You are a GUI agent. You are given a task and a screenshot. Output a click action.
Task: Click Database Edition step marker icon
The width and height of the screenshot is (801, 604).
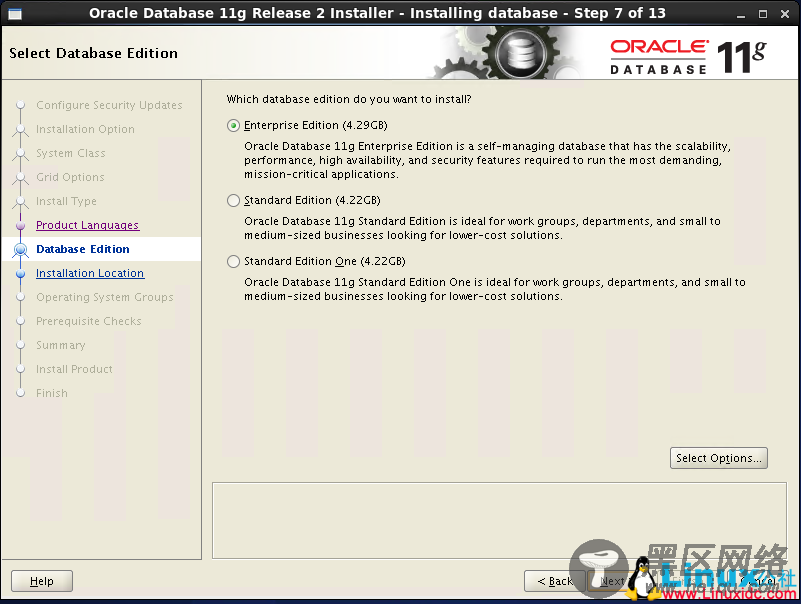tap(20, 250)
